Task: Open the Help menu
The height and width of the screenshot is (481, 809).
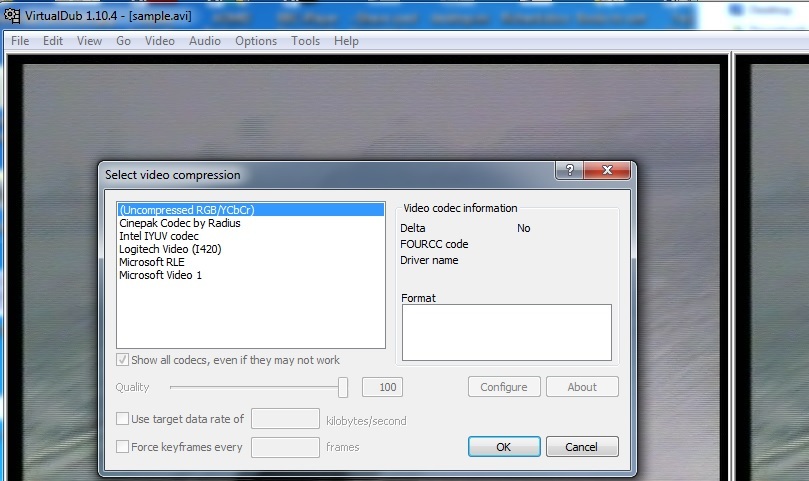Action: (346, 41)
